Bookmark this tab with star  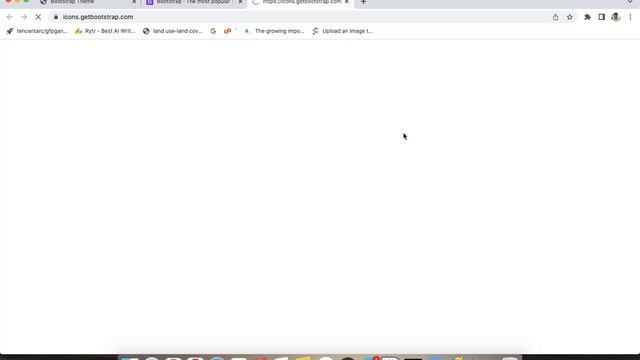(x=570, y=17)
